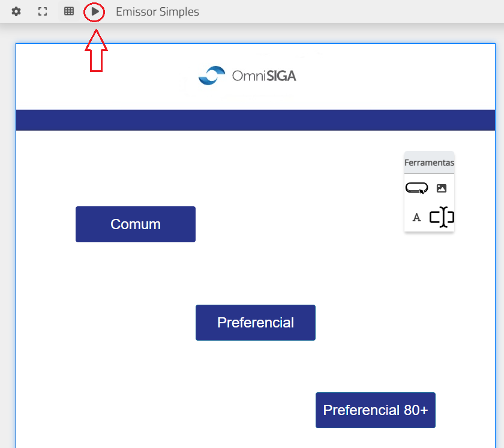This screenshot has width=504, height=448.
Task: Click gray workspace margin outside the canvas
Action: click(x=7, y=225)
